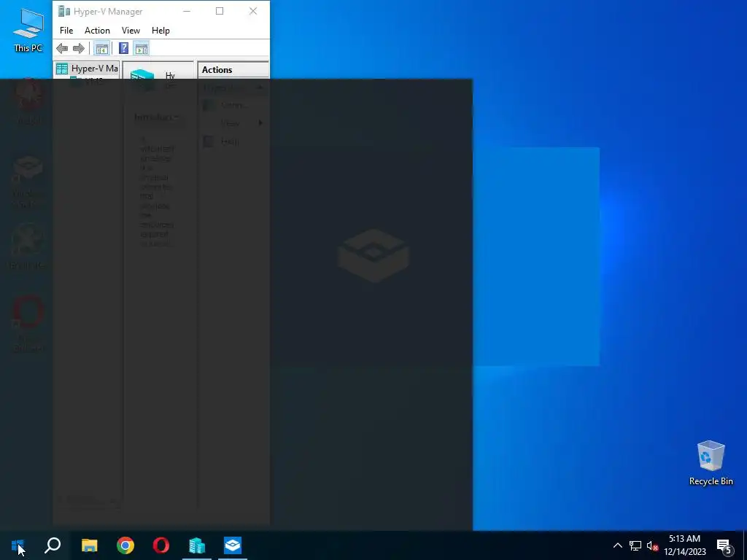Open the Help menu in Hyper-V Manager

(x=160, y=31)
